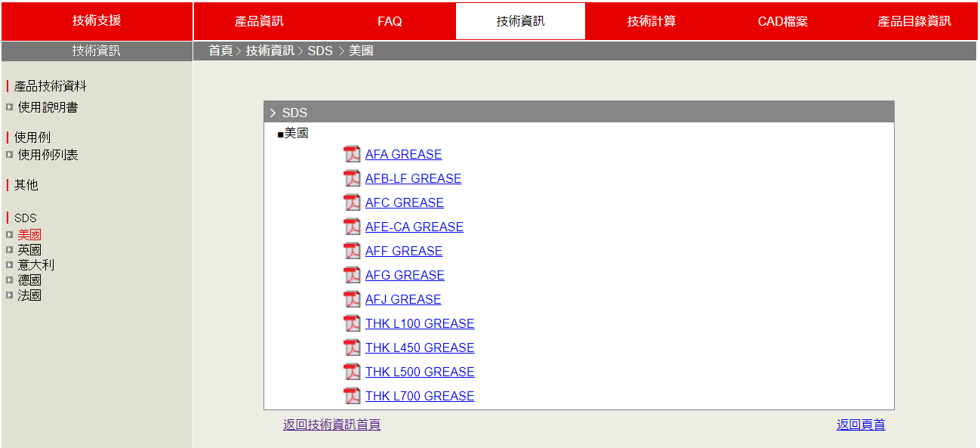The width and height of the screenshot is (980, 448).
Task: Select 英國 under SDS in the sidebar
Action: coord(29,250)
